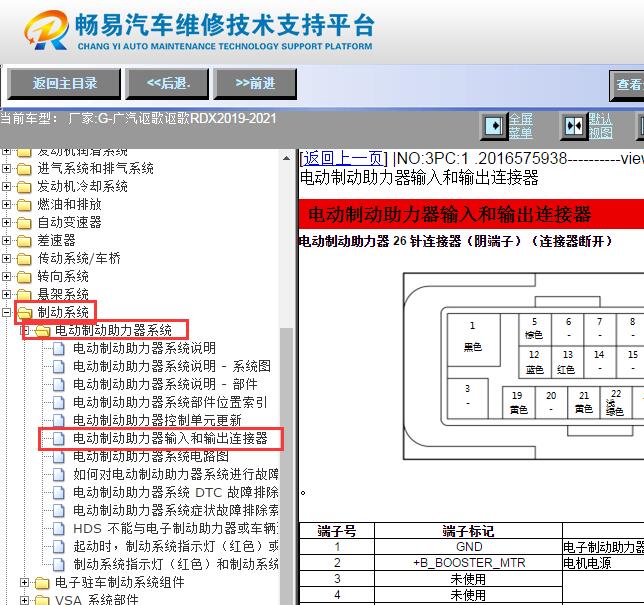Click document icon beside 电动制动助力器系统说明 - 部件
644x605 pixels.
click(x=59, y=384)
